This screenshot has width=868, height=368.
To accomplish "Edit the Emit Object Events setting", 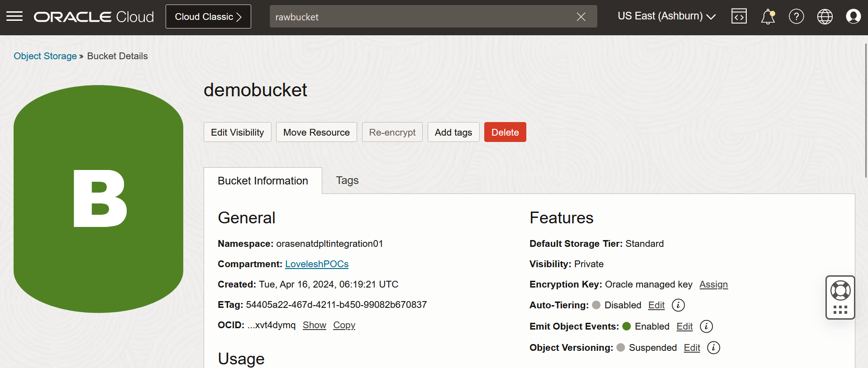I will 685,326.
